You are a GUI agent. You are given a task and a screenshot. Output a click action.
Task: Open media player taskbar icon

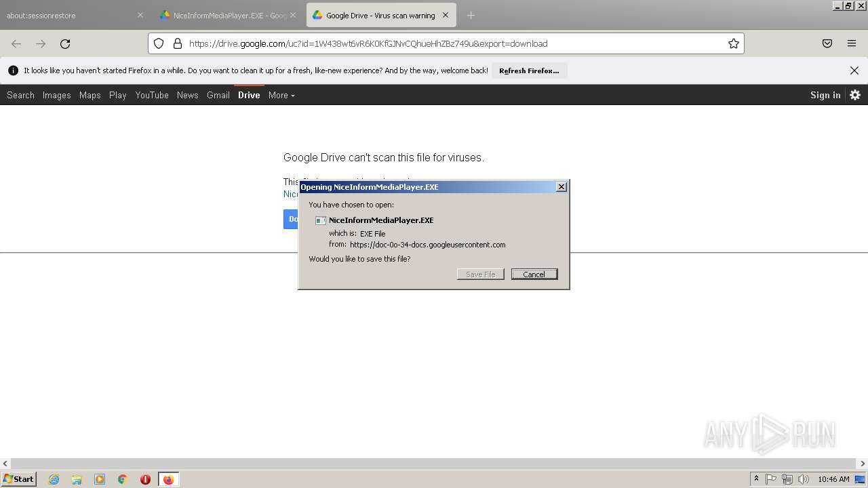click(x=100, y=479)
